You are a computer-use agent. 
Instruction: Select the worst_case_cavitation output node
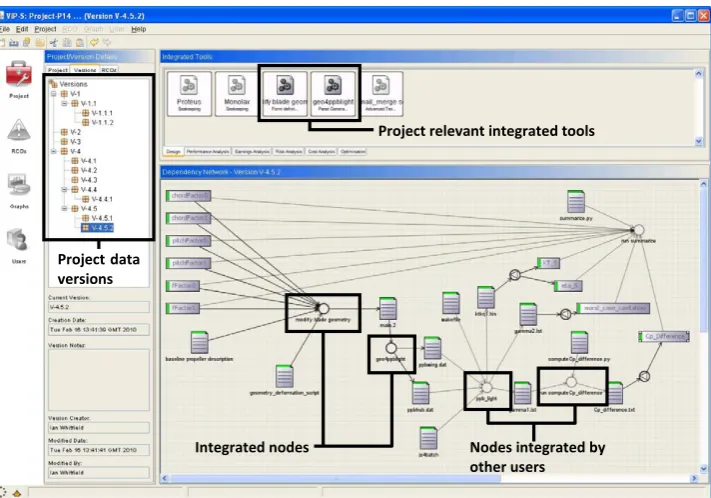pos(613,308)
